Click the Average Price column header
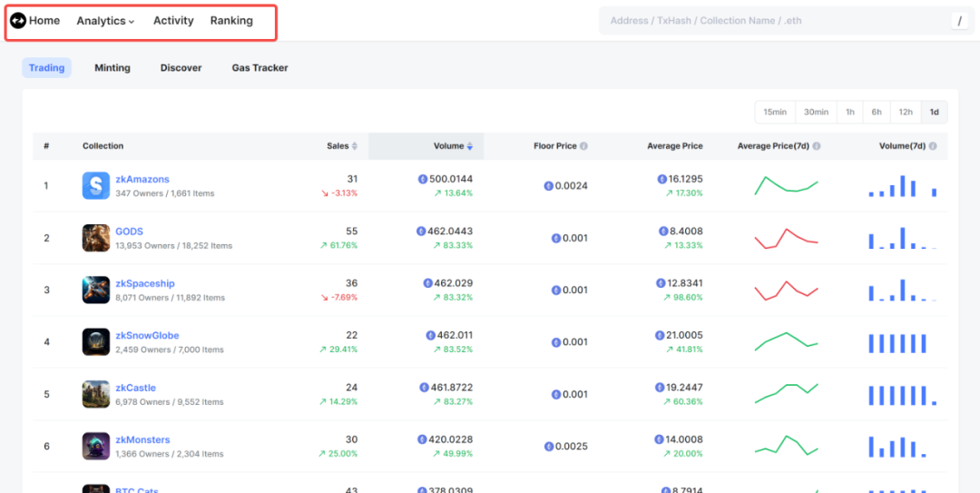Viewport: 980px width, 493px height. (675, 146)
